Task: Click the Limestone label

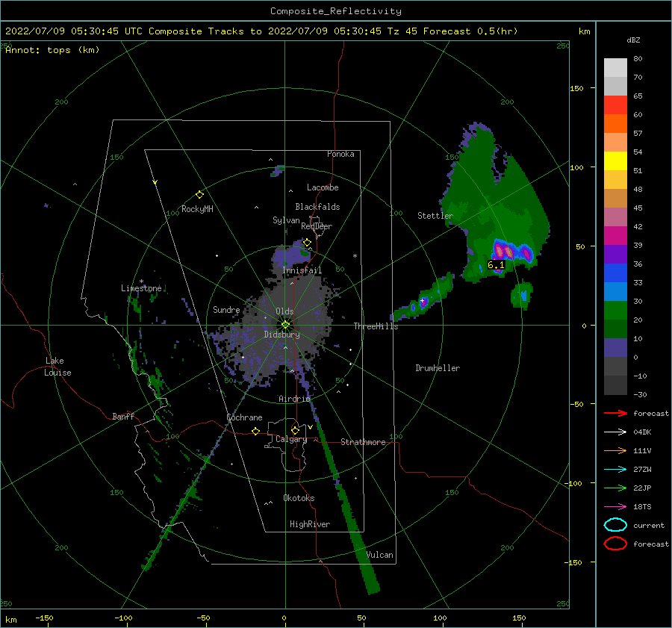Action: (x=141, y=288)
